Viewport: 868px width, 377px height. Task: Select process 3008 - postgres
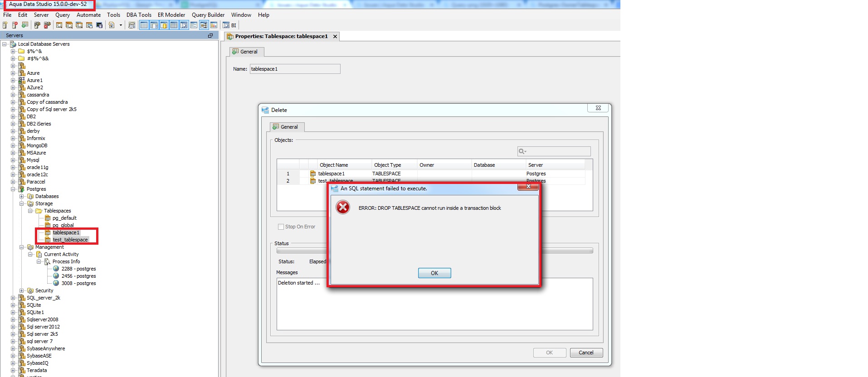[x=78, y=283]
